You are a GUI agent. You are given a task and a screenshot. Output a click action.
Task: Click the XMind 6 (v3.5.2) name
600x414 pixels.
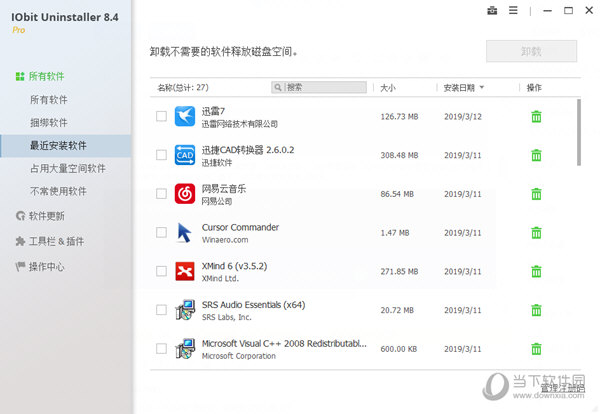pyautogui.click(x=234, y=266)
